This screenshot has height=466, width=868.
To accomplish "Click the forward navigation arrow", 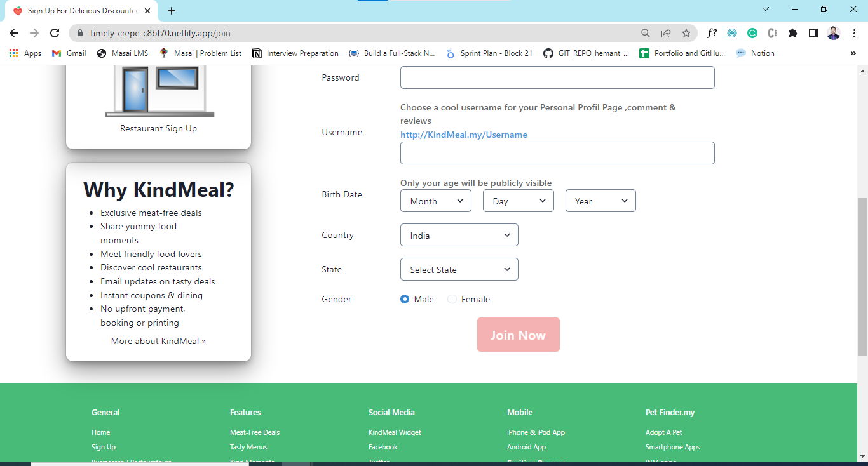I will point(34,33).
